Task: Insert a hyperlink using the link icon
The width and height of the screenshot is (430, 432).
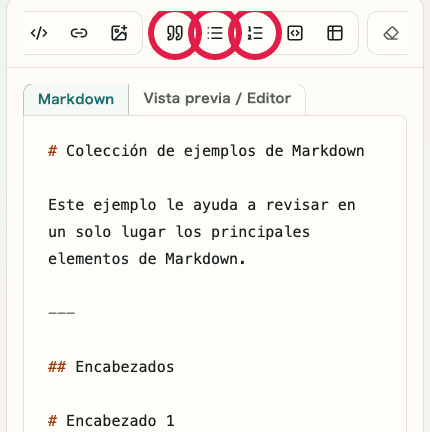Action: point(79,33)
